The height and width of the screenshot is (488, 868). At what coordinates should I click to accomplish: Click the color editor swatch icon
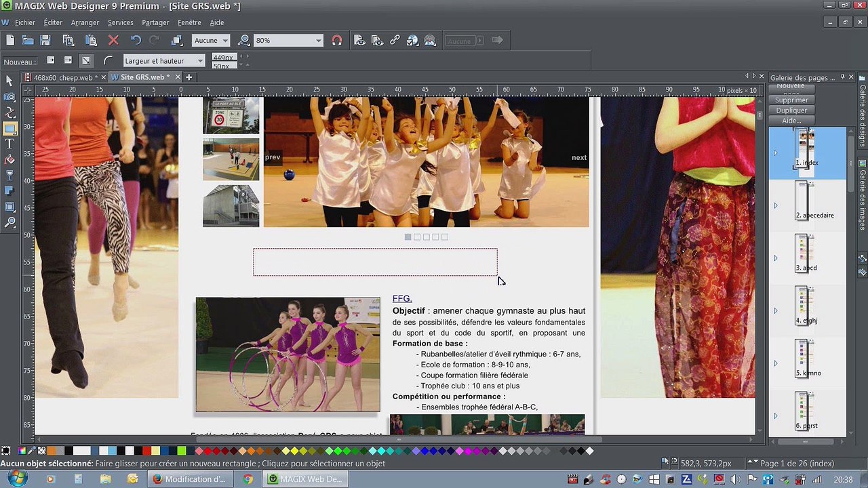coord(22,451)
